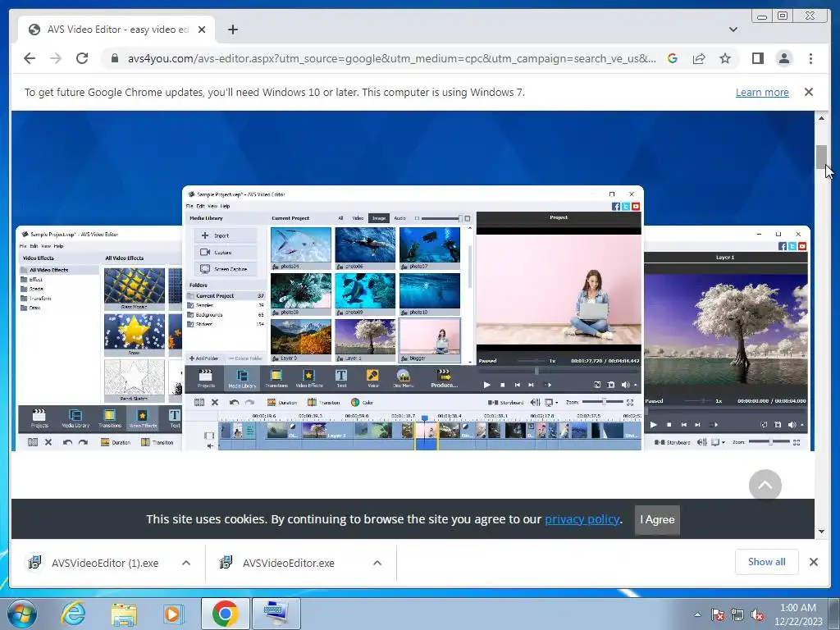Bookmark this page with the star
This screenshot has height=630, width=840.
[x=725, y=58]
